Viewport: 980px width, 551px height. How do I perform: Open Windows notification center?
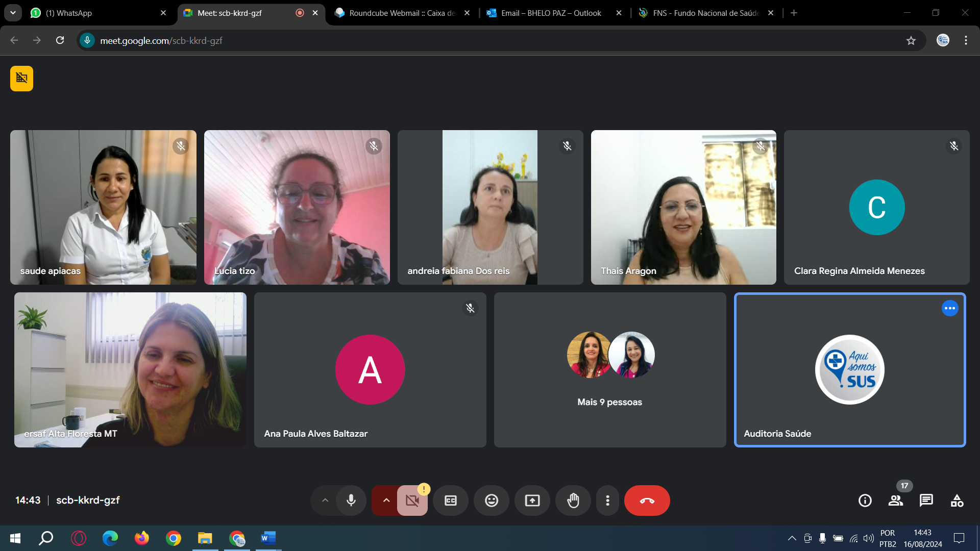pos(959,538)
